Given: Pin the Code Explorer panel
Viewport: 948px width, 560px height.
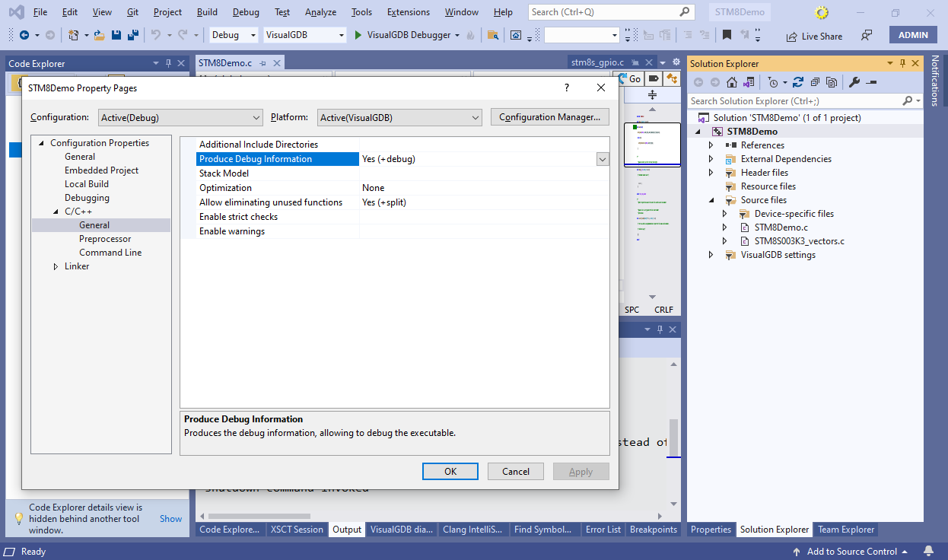Looking at the screenshot, I should pyautogui.click(x=168, y=63).
